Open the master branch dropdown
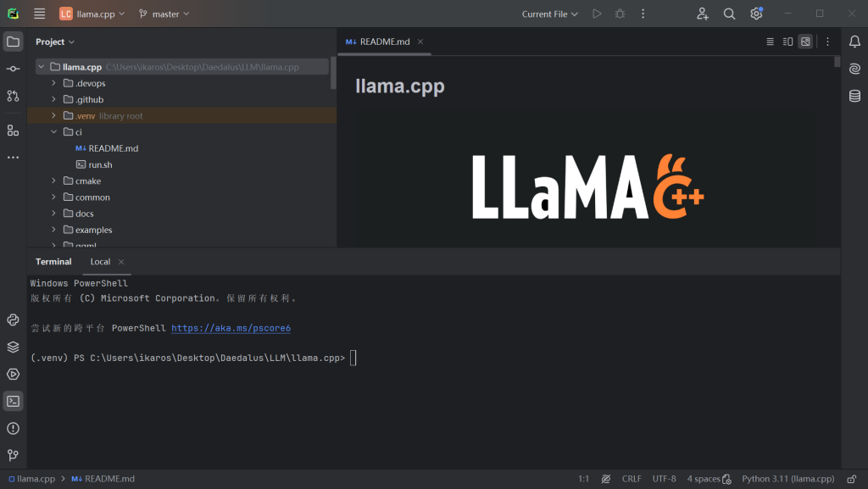Image resolution: width=868 pixels, height=489 pixels. tap(164, 14)
